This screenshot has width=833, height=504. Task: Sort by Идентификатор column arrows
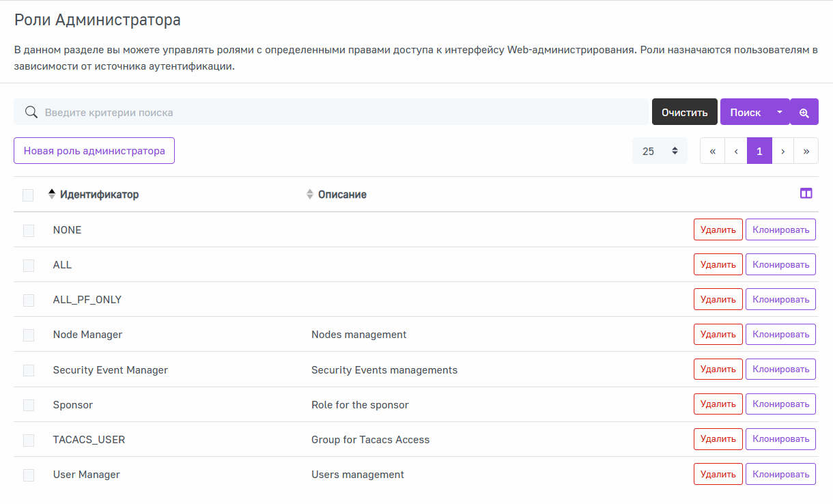coord(51,195)
